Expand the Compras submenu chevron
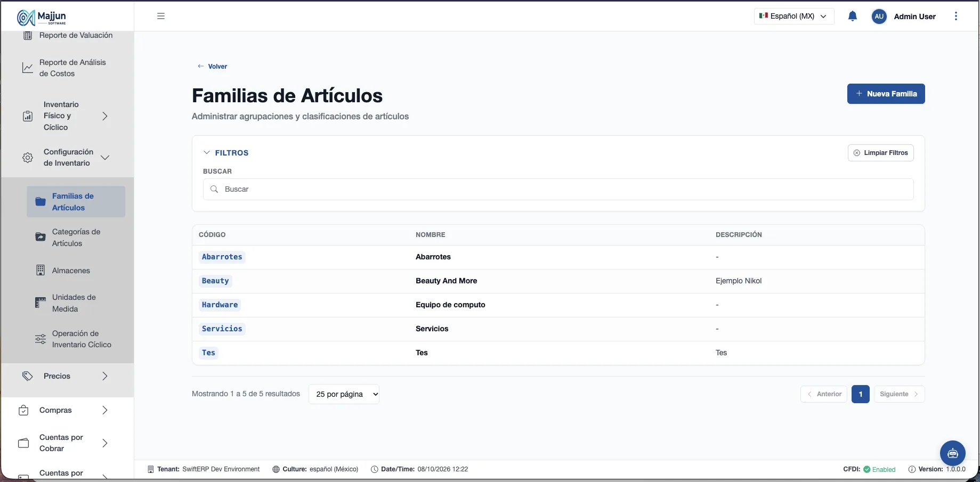 tap(105, 410)
